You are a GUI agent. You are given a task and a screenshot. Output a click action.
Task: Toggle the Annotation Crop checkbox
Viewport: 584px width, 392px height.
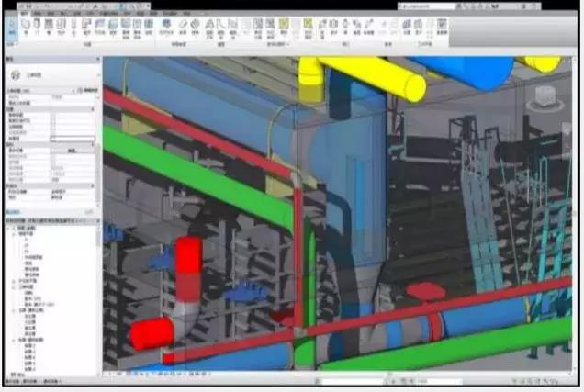(x=53, y=127)
